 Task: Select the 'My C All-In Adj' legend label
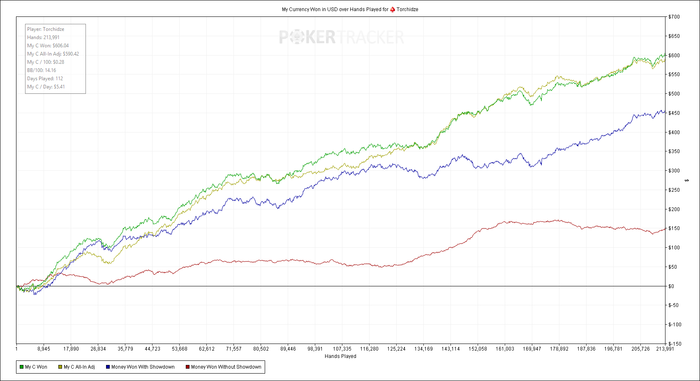point(79,367)
